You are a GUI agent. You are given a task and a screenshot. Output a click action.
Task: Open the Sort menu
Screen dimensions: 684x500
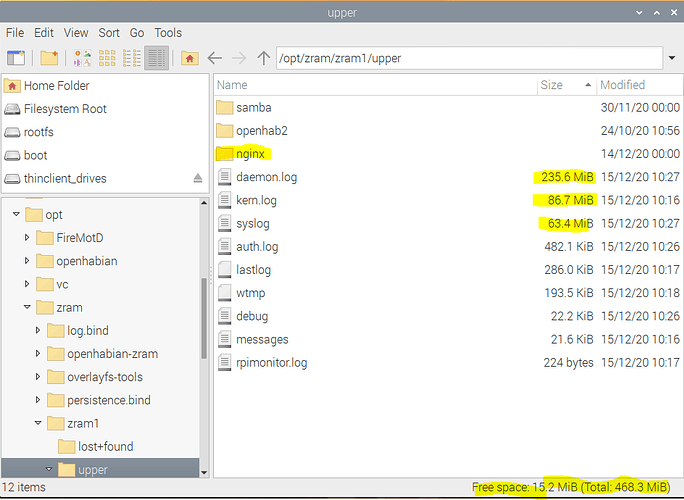(x=109, y=33)
